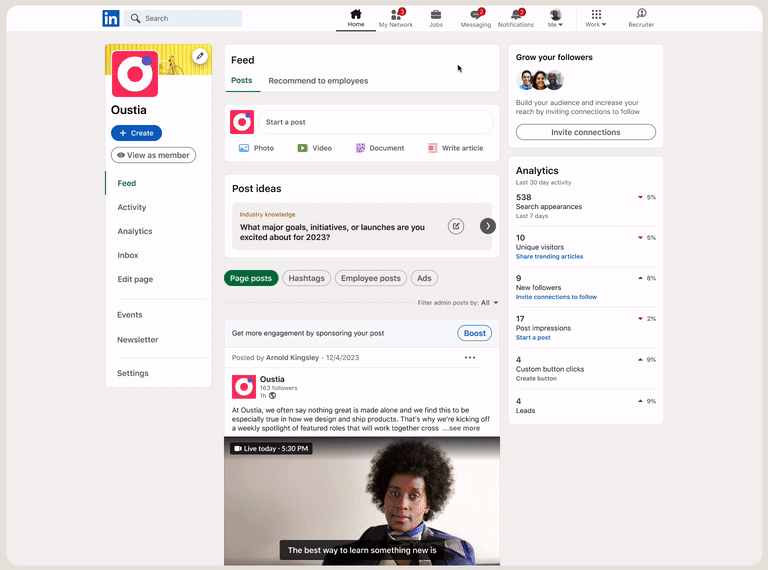
Task: Add a Document to a post
Action: [x=380, y=148]
